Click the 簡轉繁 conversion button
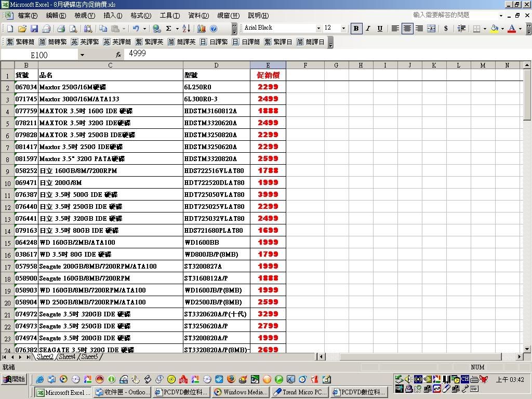532x399 pixels. 53,42
